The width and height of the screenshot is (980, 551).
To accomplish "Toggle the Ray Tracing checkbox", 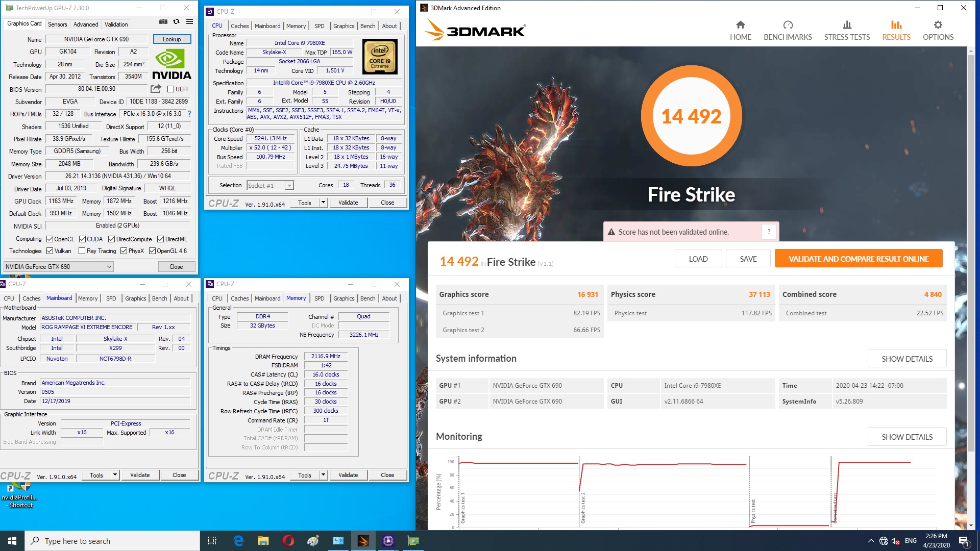I will click(82, 251).
